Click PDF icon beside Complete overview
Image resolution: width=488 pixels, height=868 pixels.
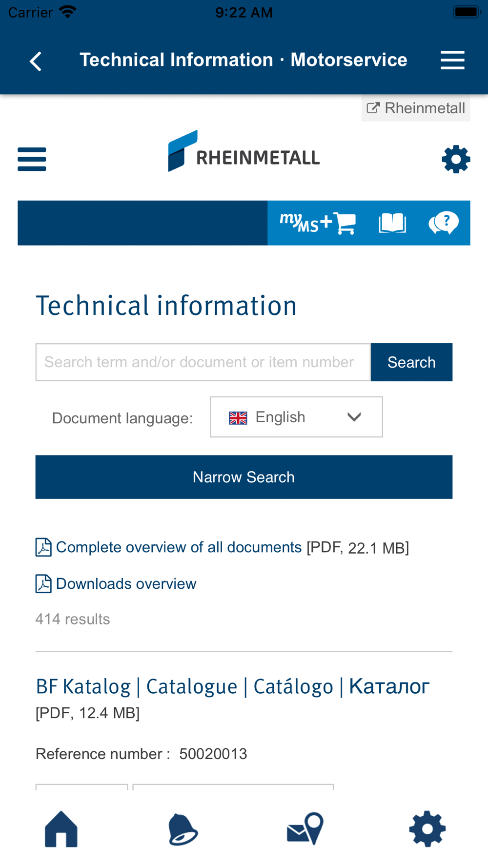(43, 547)
